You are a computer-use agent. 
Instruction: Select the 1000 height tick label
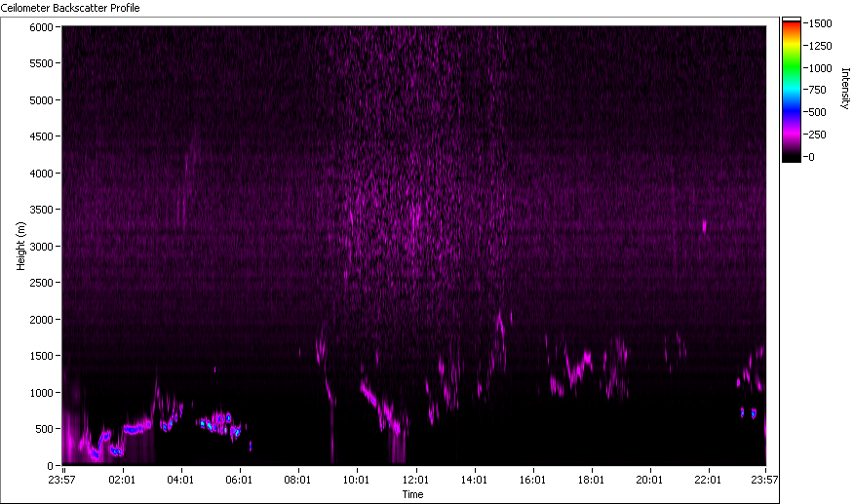tap(41, 392)
